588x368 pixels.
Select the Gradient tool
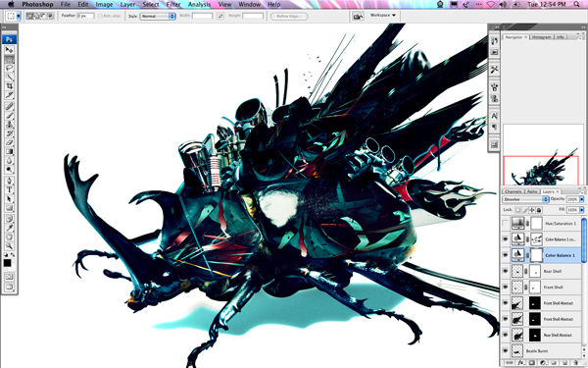(x=9, y=151)
